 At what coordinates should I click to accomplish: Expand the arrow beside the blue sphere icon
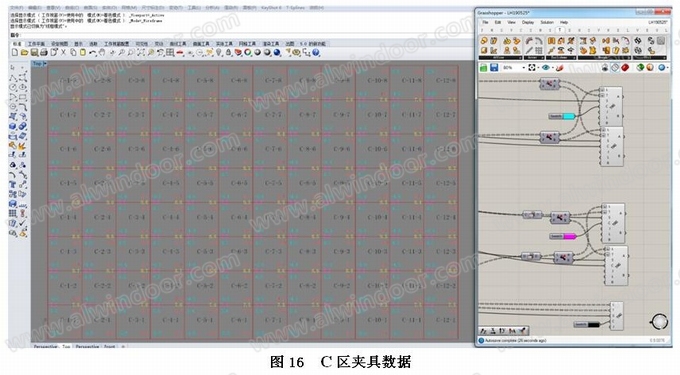[x=667, y=68]
